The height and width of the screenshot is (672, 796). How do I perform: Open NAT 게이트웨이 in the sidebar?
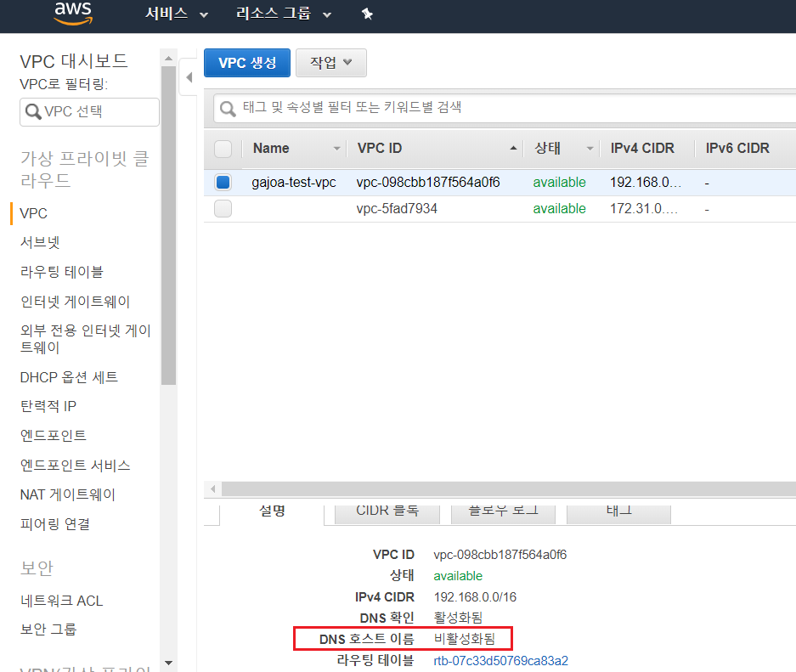pos(67,494)
